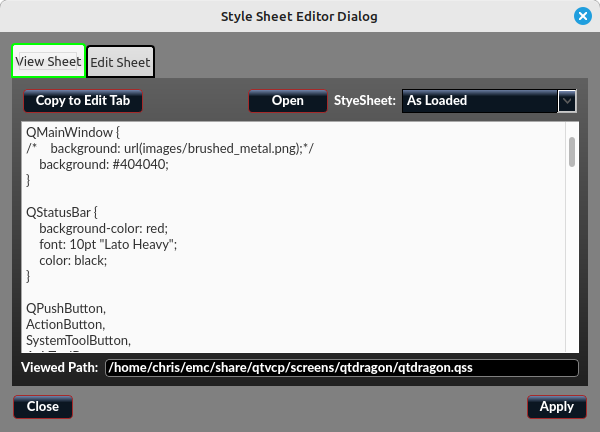600x432 pixels.
Task: Place the cursor on the 'QMainWindow {' line
Action: click(x=74, y=133)
